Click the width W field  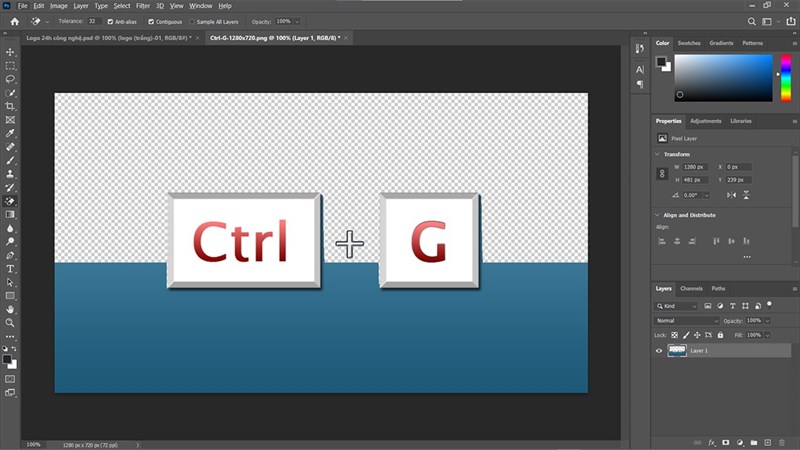[x=695, y=167]
